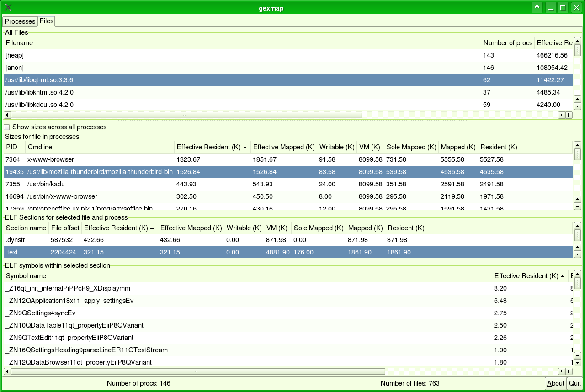Screen dimensions: 585x392
Task: Click the gexmap window menu icon
Action: (8, 8)
